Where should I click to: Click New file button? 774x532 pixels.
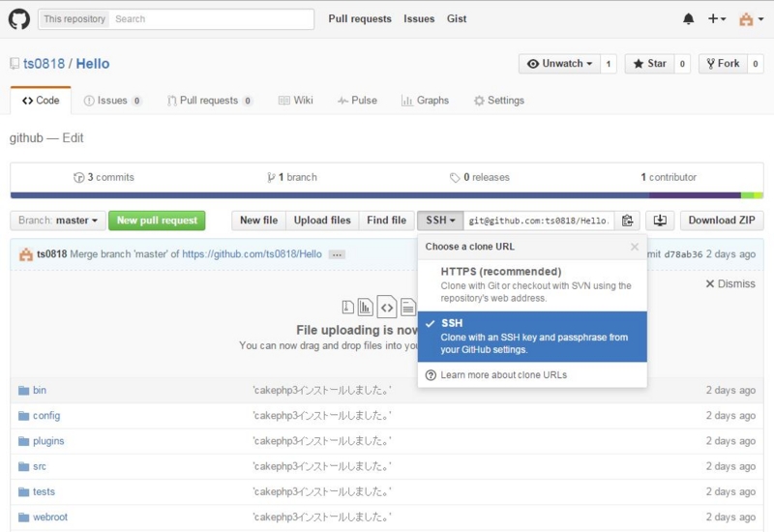point(258,221)
